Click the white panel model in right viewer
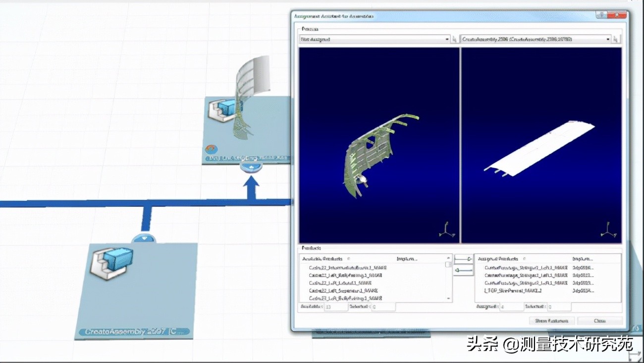The width and height of the screenshot is (644, 363). [x=540, y=149]
